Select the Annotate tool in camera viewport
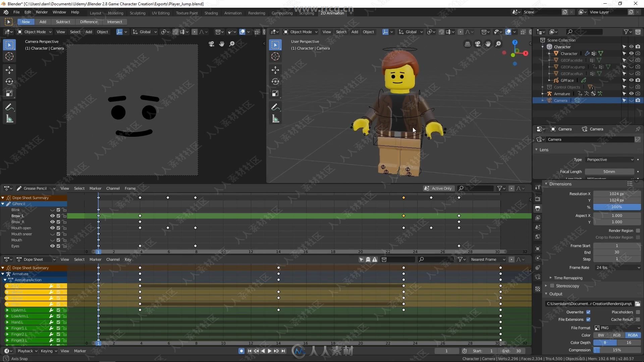The height and width of the screenshot is (362, 644). 9,107
